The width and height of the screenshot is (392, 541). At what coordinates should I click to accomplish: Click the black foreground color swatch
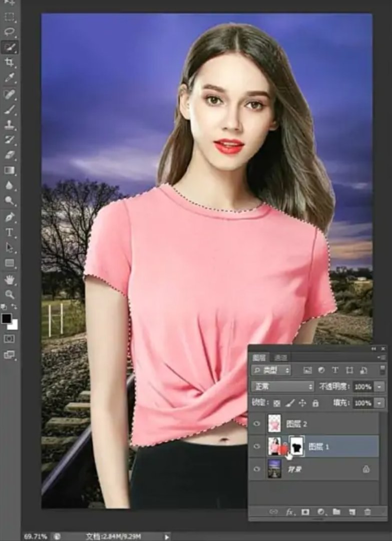click(x=7, y=319)
